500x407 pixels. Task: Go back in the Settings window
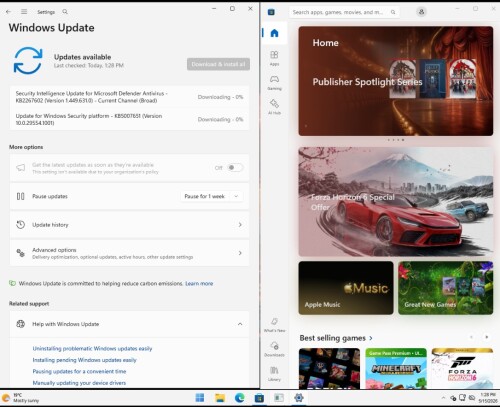pyautogui.click(x=8, y=12)
